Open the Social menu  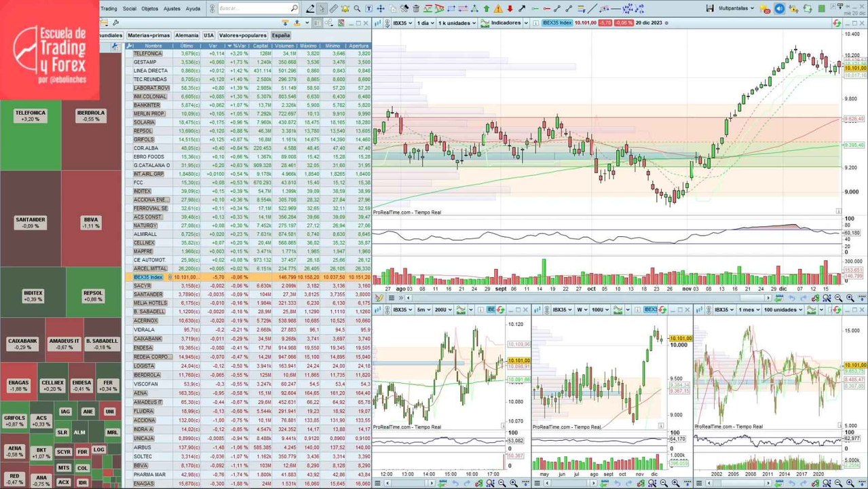pos(130,9)
